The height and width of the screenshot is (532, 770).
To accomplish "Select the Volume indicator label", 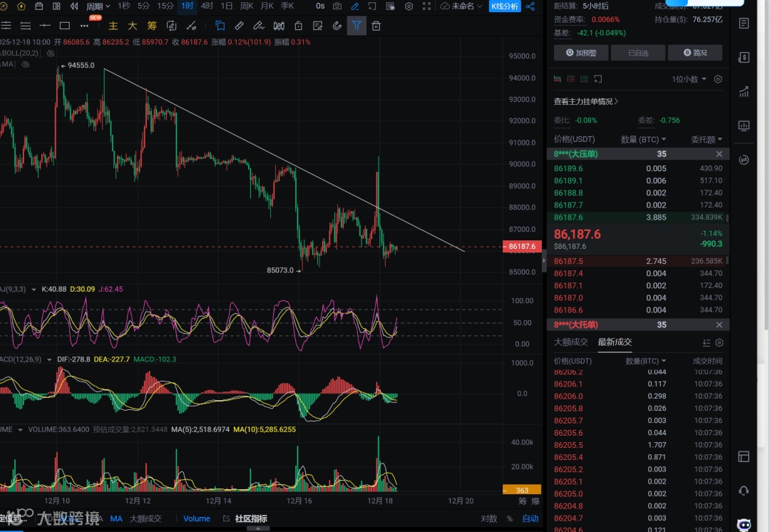I will [x=197, y=518].
